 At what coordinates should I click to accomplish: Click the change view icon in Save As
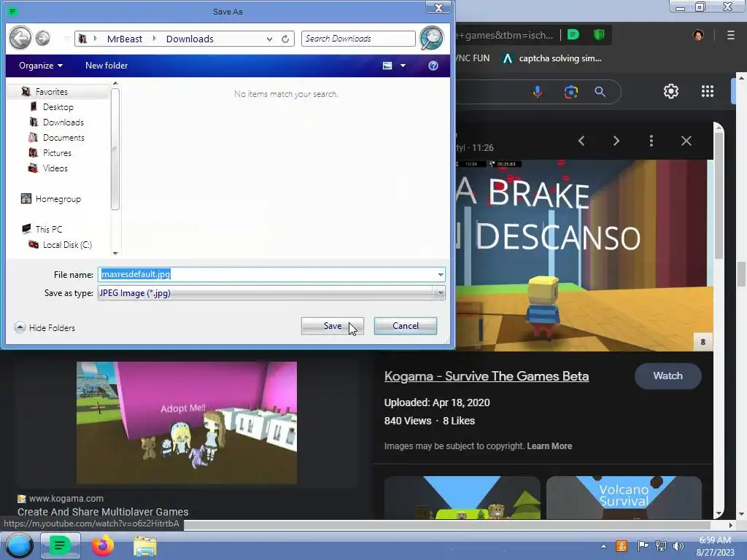point(387,66)
